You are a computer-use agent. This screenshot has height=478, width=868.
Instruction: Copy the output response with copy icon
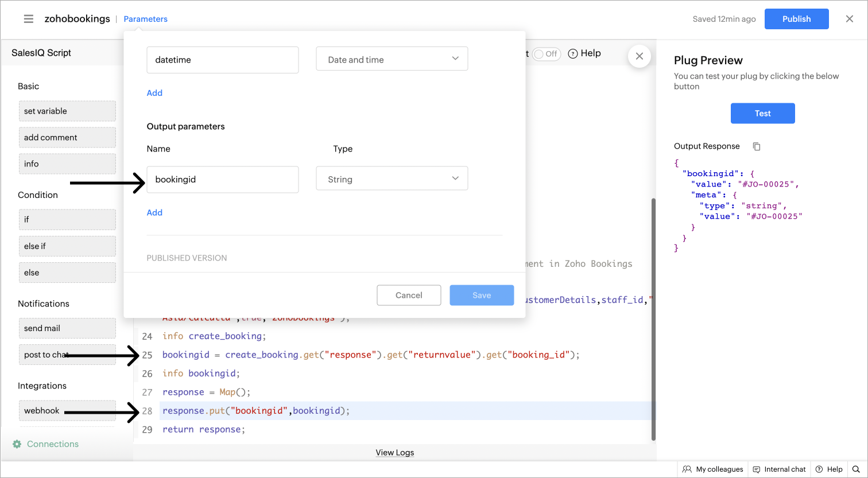coord(757,146)
